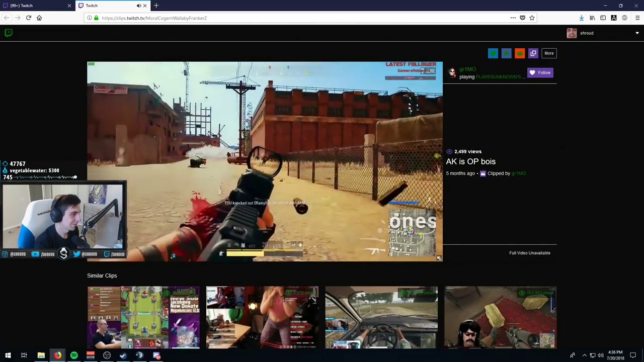The image size is (644, 362).
Task: Open the More share options button
Action: 549,53
